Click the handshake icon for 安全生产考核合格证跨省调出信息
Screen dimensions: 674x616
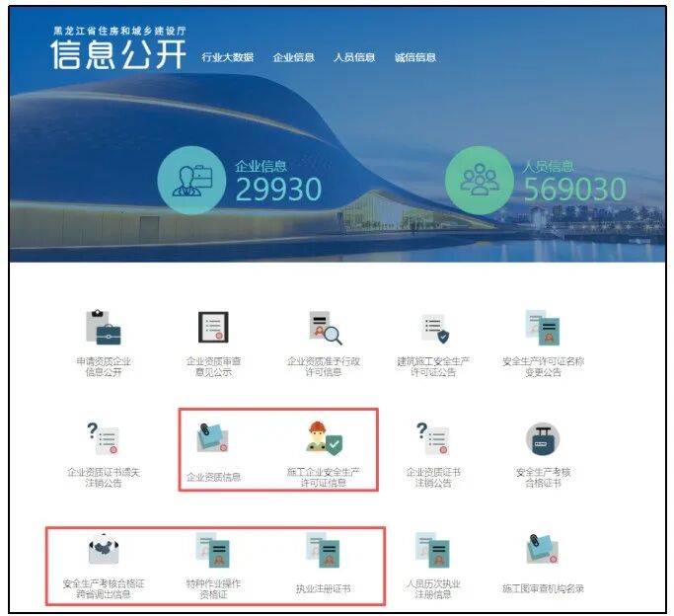(104, 549)
